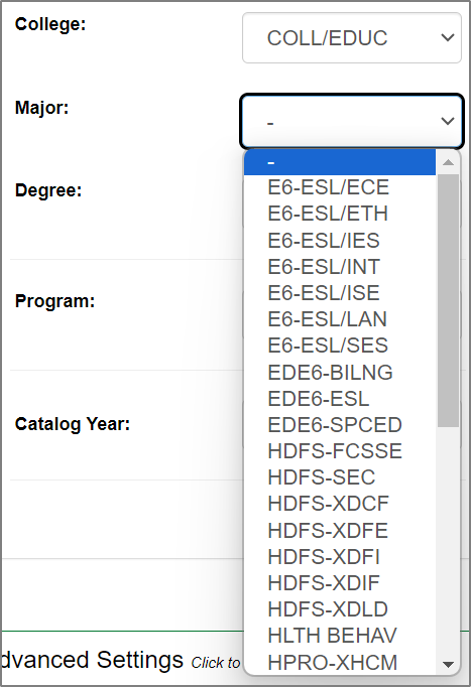Select EDE6-BILNG major
Screen dimensions: 472x688
click(340, 372)
